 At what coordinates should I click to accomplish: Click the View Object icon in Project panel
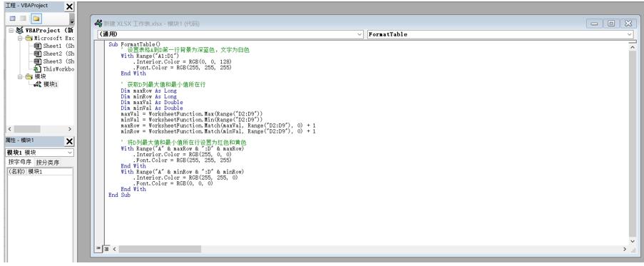24,19
